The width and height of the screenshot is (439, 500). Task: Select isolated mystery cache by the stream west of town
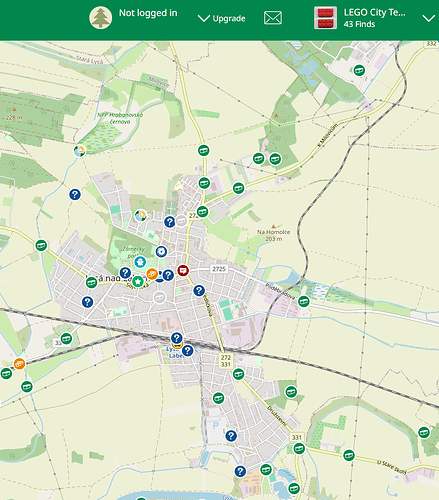pos(75,194)
